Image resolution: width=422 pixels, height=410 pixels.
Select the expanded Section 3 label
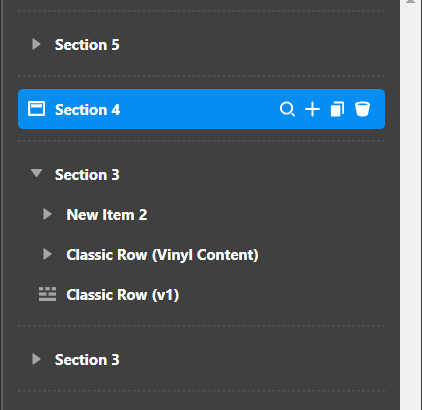pyautogui.click(x=87, y=175)
